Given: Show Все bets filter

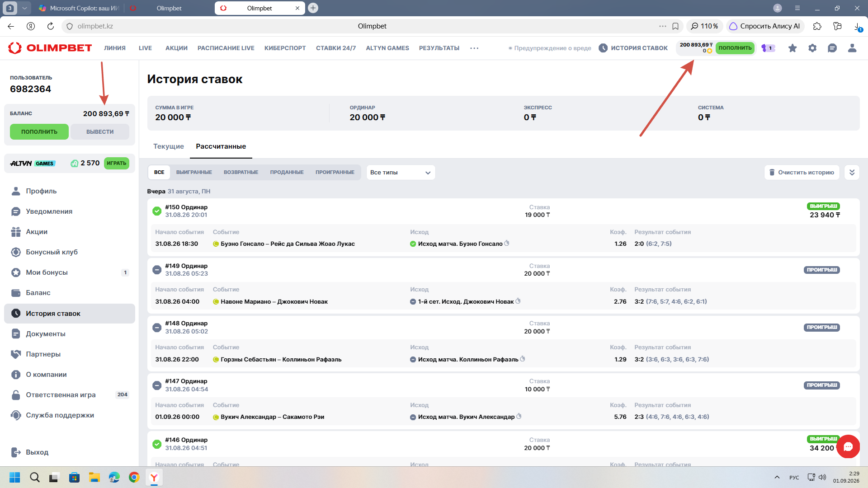Looking at the screenshot, I should (159, 173).
